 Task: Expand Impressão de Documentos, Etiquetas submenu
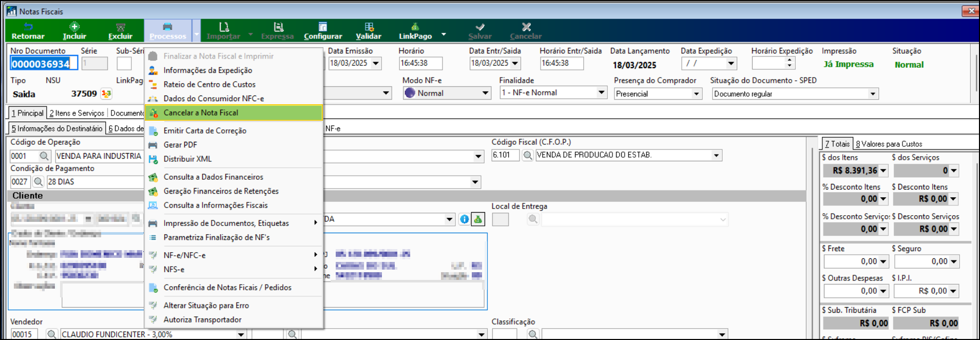coord(234,223)
